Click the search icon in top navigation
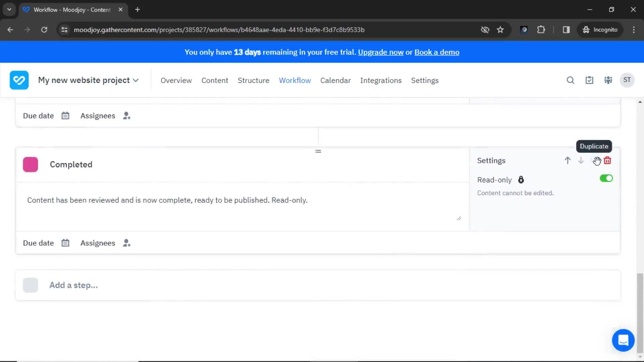The height and width of the screenshot is (362, 644). (571, 80)
